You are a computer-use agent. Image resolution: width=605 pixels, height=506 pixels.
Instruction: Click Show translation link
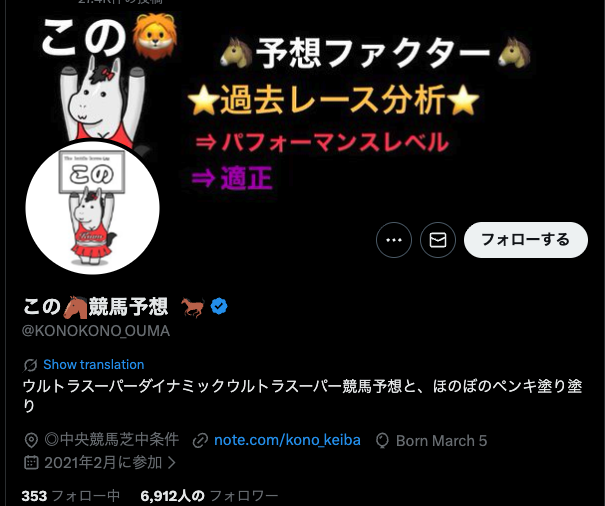click(94, 364)
